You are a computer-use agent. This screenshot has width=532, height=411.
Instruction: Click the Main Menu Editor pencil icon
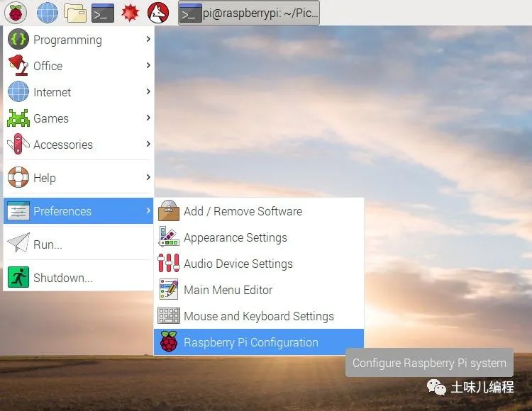169,289
